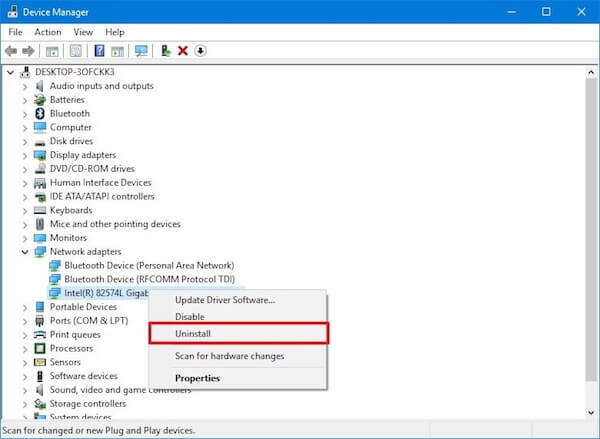This screenshot has height=439, width=600.
Task: Select Bluetooth Device (RFCOMM Protocol TDI)
Action: tap(149, 279)
